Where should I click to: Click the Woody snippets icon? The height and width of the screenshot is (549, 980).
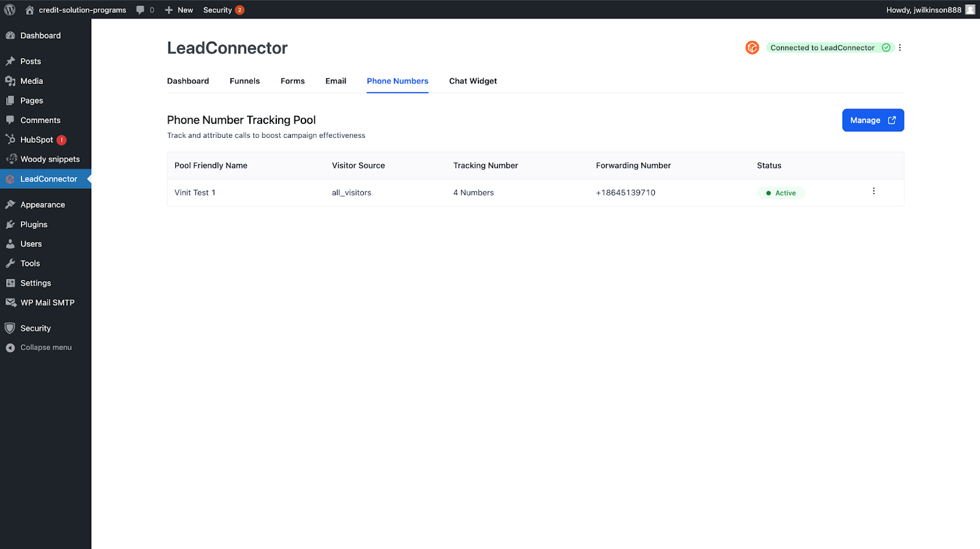tap(12, 159)
